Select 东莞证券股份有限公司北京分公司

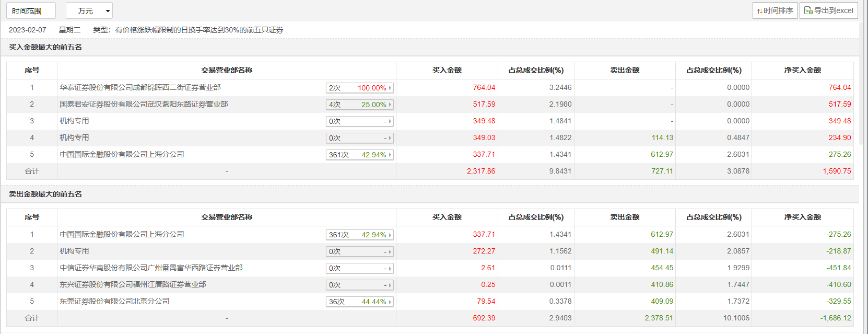coord(114,302)
